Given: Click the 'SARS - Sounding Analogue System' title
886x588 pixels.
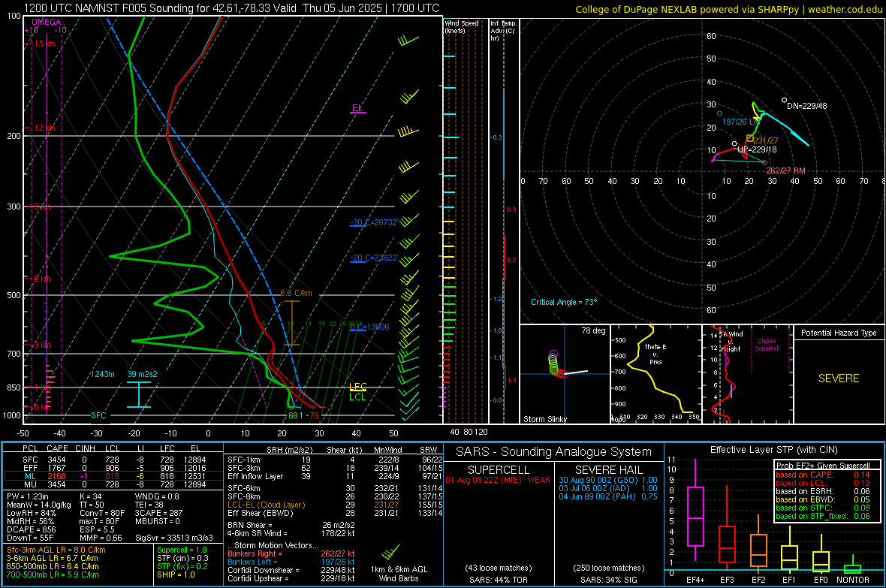Looking at the screenshot, I should [x=554, y=452].
